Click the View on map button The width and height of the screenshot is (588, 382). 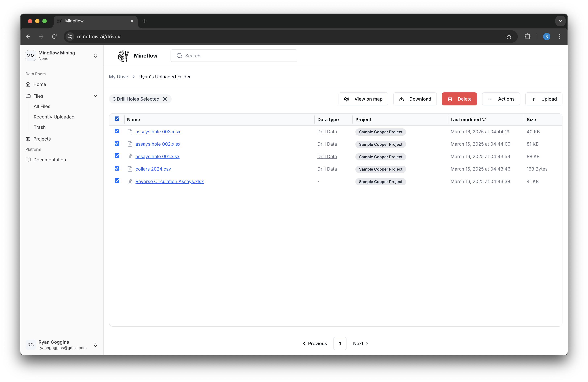pos(363,99)
